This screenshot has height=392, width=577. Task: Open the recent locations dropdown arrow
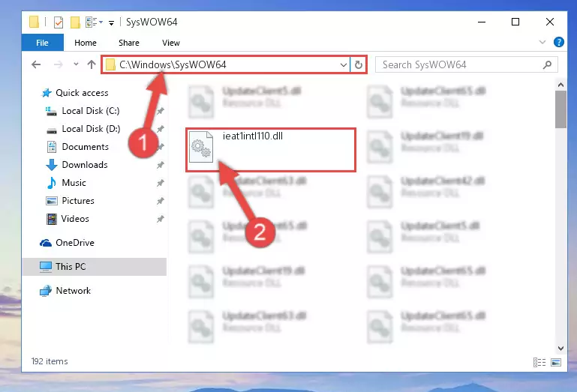click(76, 64)
